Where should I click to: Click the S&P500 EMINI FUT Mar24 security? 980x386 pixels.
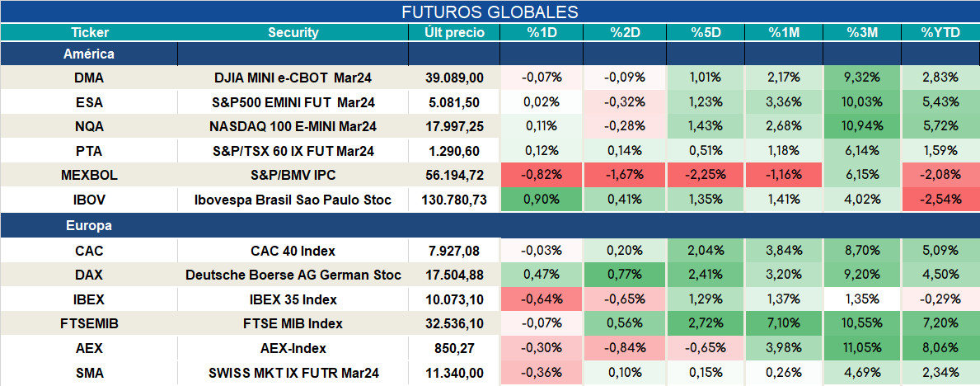click(x=293, y=102)
